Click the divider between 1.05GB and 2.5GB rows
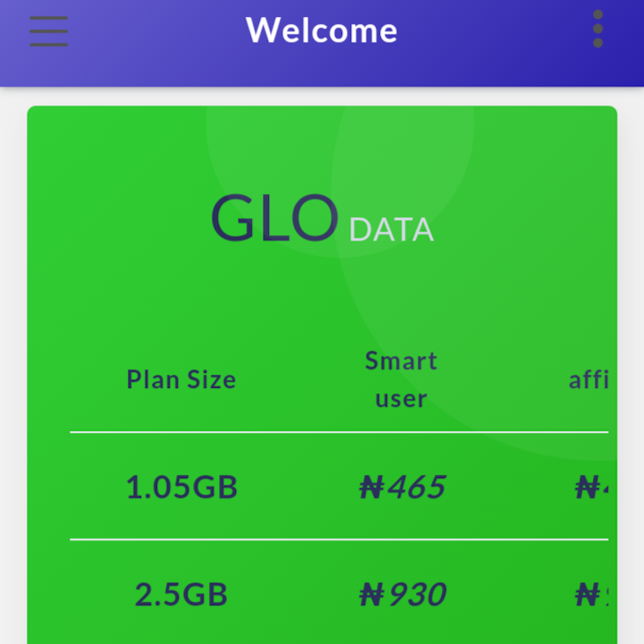This screenshot has height=644, width=644. 338,539
